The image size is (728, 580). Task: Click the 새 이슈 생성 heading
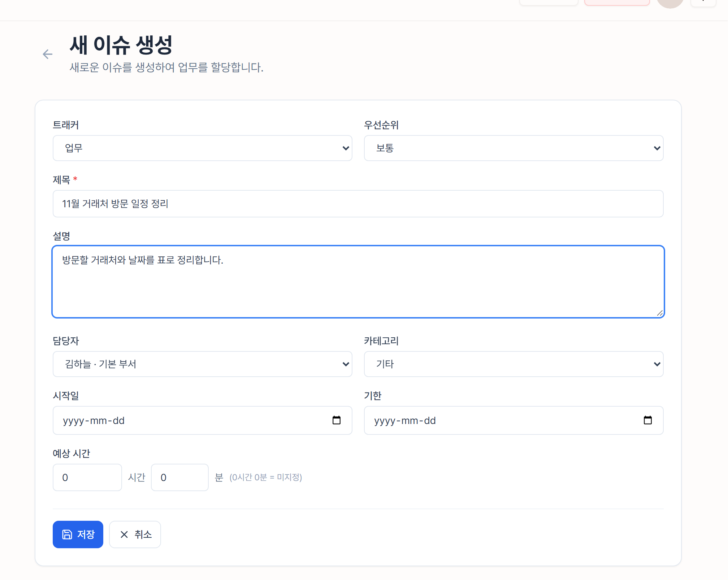point(121,45)
